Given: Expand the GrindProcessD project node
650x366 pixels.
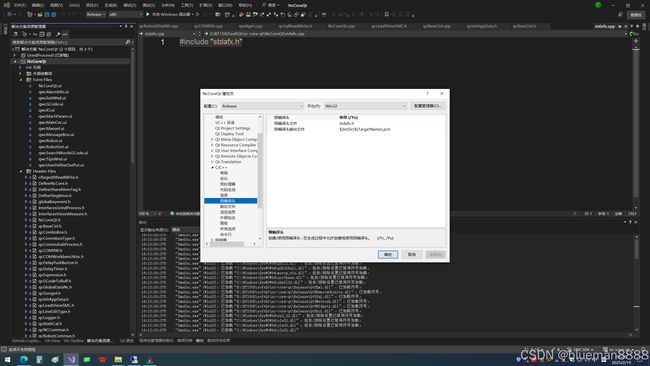Looking at the screenshot, I should pyautogui.click(x=15, y=55).
